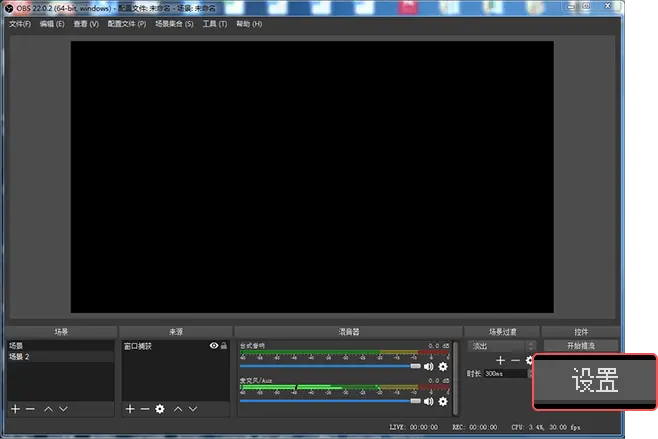Add a scene transition with the plus icon
The image size is (658, 439).
tap(500, 361)
